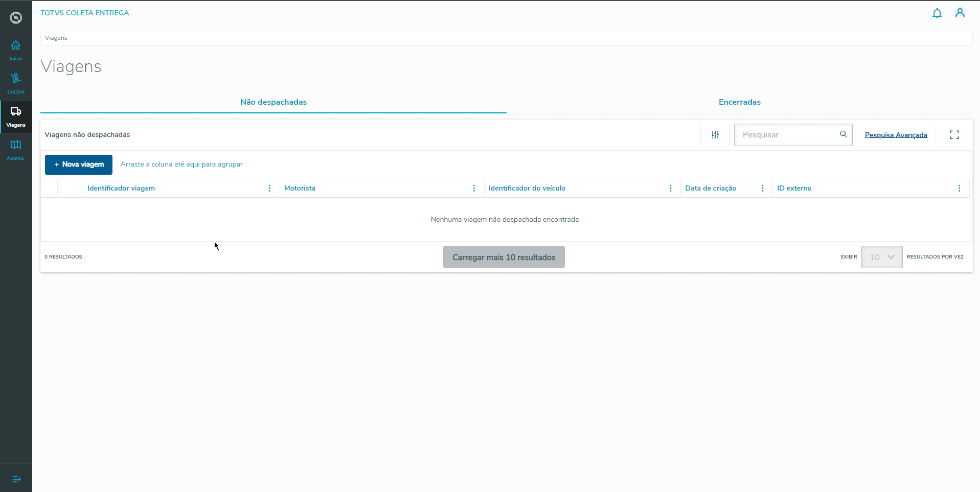This screenshot has height=492, width=980.
Task: Sort by Identificador do veículo header
Action: 527,189
